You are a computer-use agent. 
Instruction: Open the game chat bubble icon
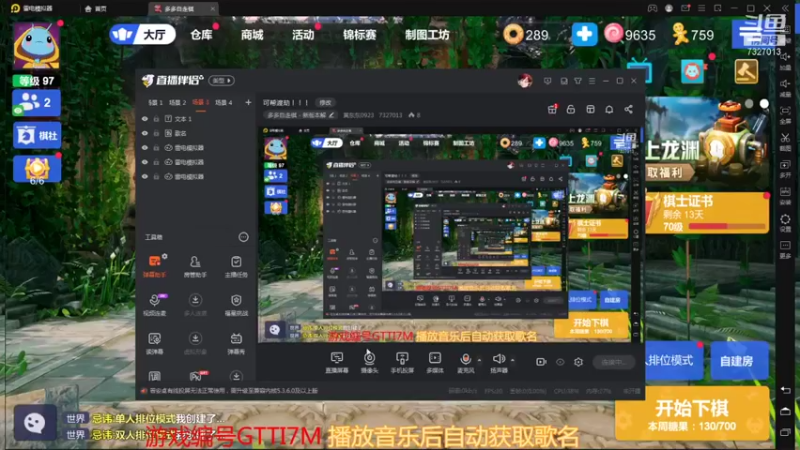coord(35,422)
